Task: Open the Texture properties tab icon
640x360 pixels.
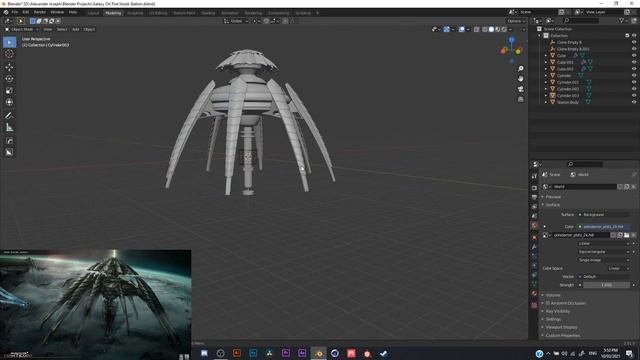Action: 534,305
